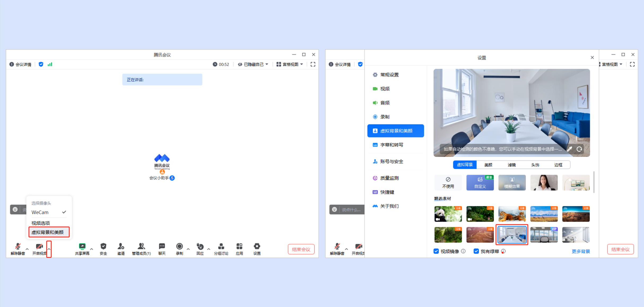
Task: Open the 已隐藏自己 dropdown
Action: (253, 64)
